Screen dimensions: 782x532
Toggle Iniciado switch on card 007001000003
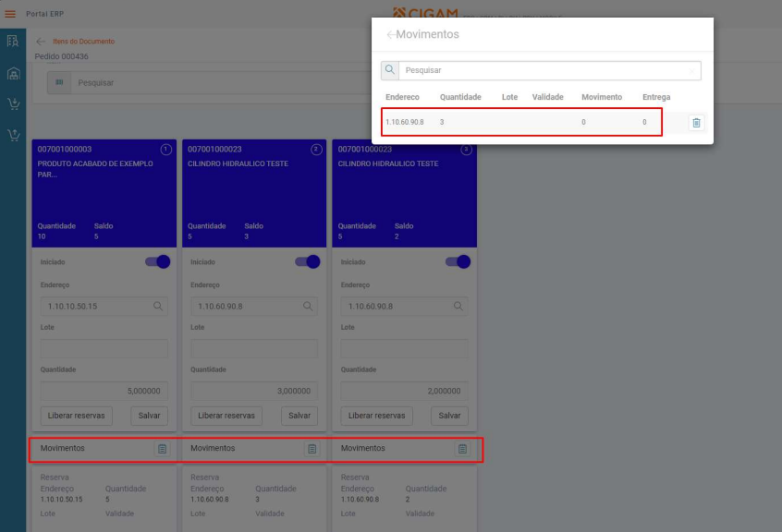tap(157, 262)
